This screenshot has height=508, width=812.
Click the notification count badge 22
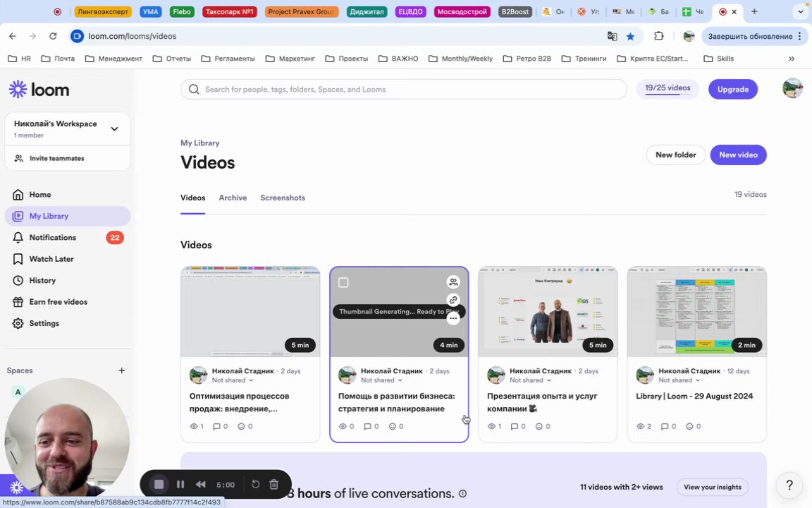pyautogui.click(x=115, y=237)
